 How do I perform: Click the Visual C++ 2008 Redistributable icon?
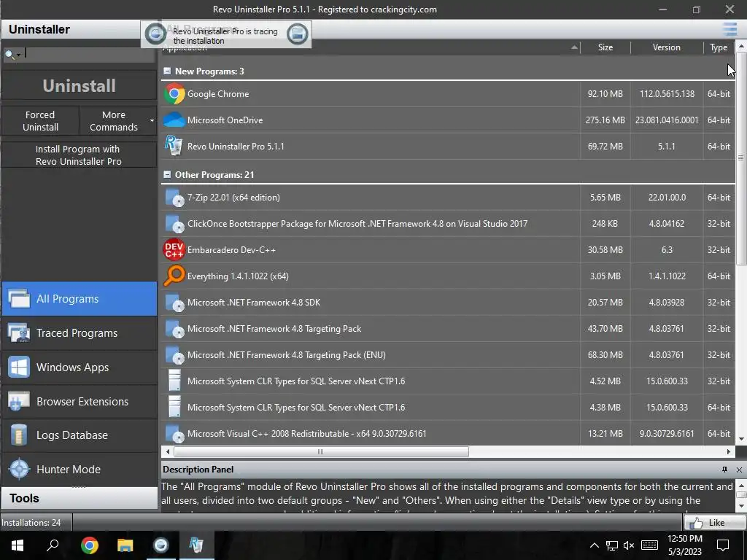tap(174, 433)
